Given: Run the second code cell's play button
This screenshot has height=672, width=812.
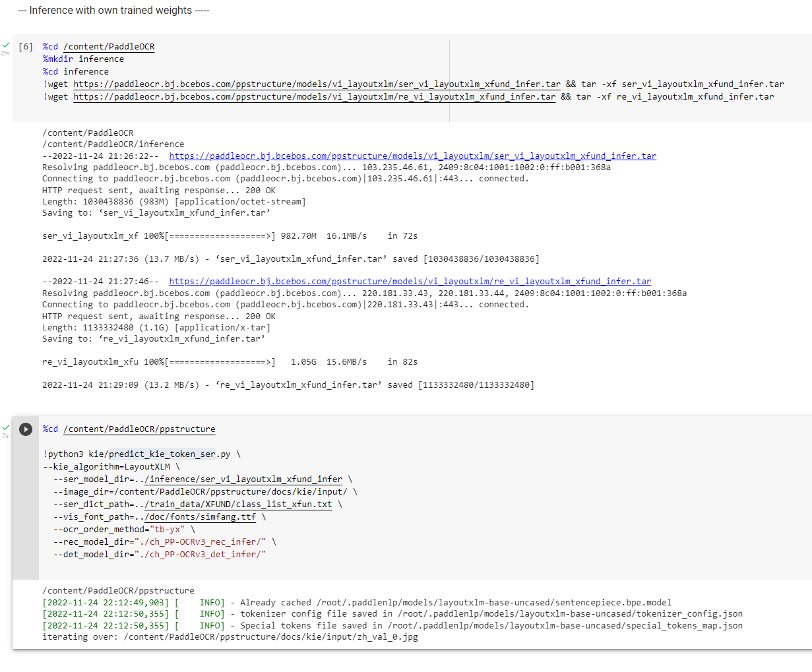Looking at the screenshot, I should click(x=26, y=429).
